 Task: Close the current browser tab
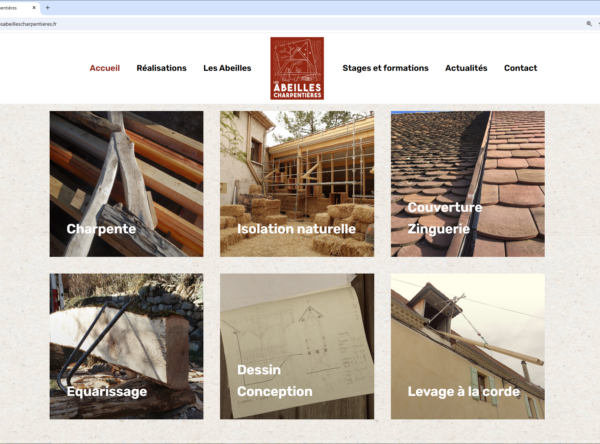pos(34,7)
